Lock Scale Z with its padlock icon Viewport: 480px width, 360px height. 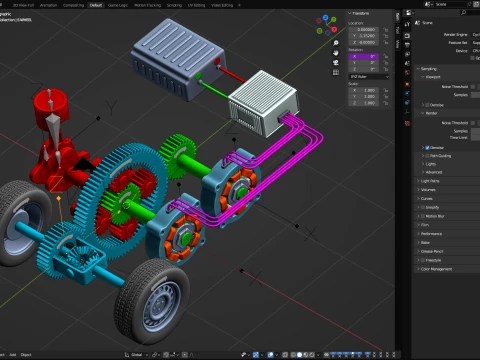[x=385, y=103]
